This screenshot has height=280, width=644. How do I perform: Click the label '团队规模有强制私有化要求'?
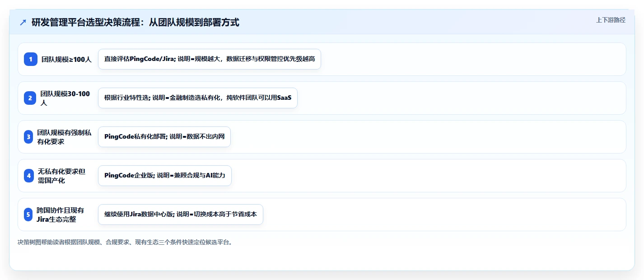point(64,137)
